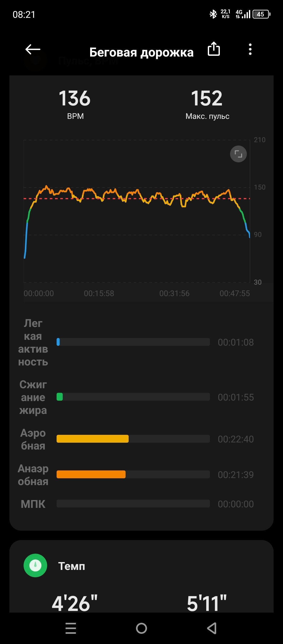Tap the 00:47:55 timeline label

(x=235, y=293)
